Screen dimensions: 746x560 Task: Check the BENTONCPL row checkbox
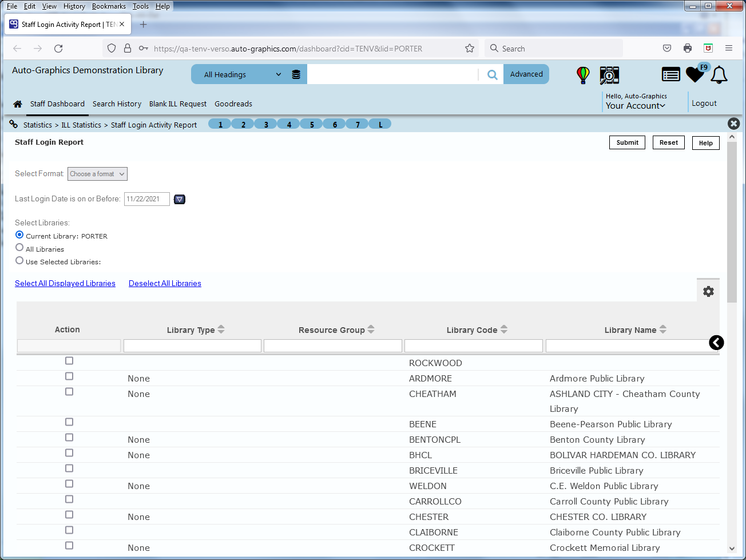(69, 438)
